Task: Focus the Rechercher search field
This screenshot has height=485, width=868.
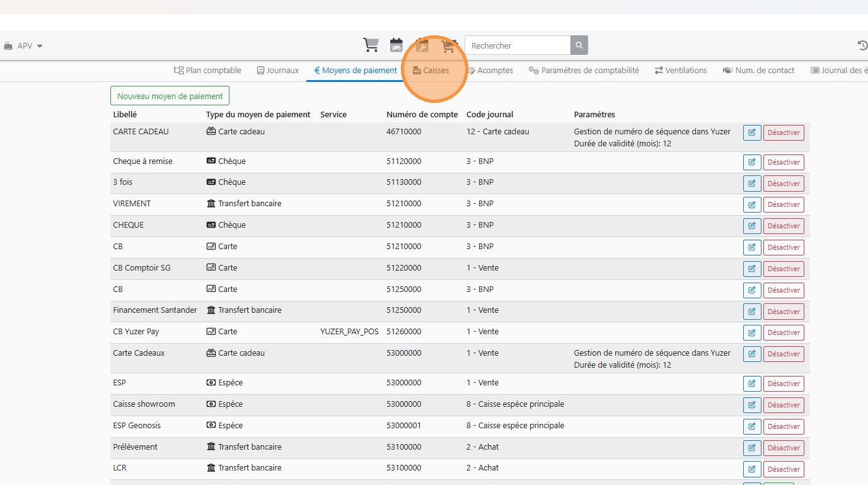Action: (518, 45)
